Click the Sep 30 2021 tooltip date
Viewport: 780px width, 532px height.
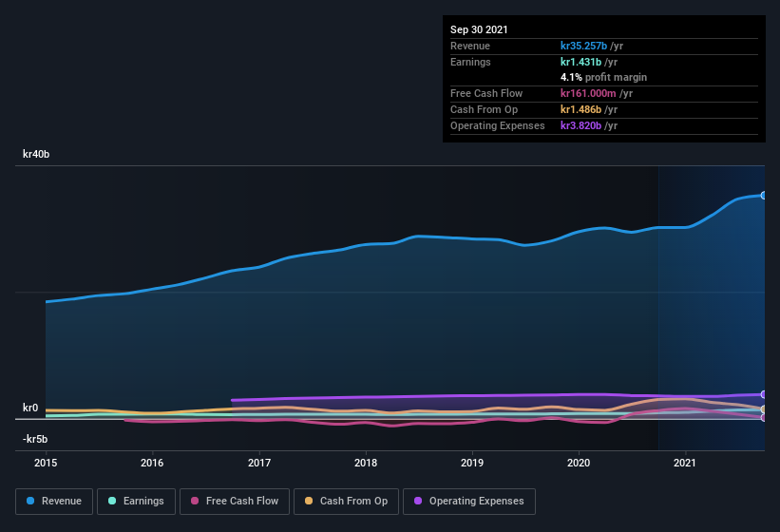(479, 29)
